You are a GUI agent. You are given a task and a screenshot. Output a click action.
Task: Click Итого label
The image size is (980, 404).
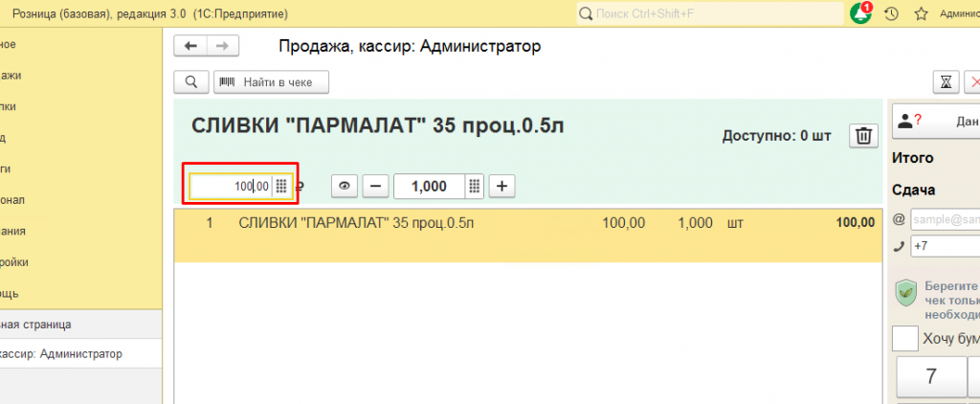pos(913,158)
